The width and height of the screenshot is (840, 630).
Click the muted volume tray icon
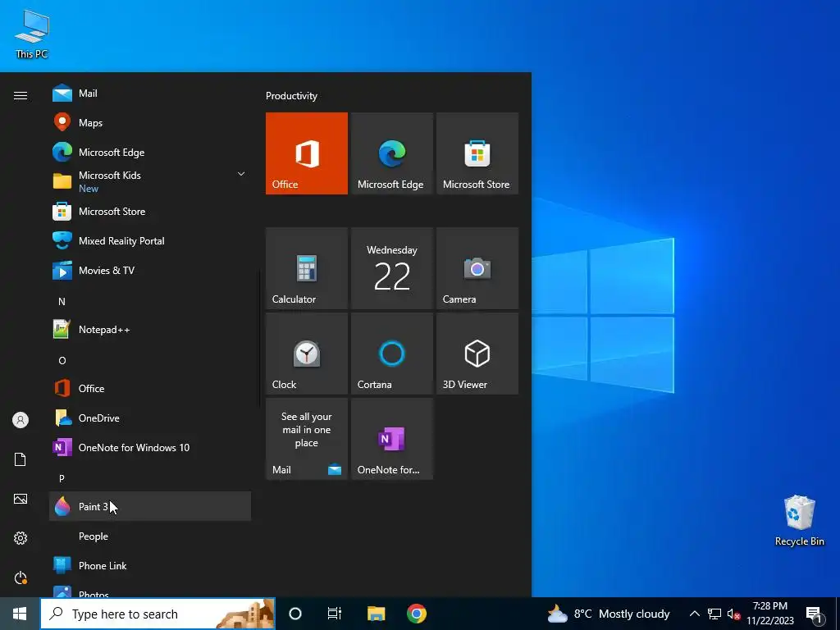(733, 614)
